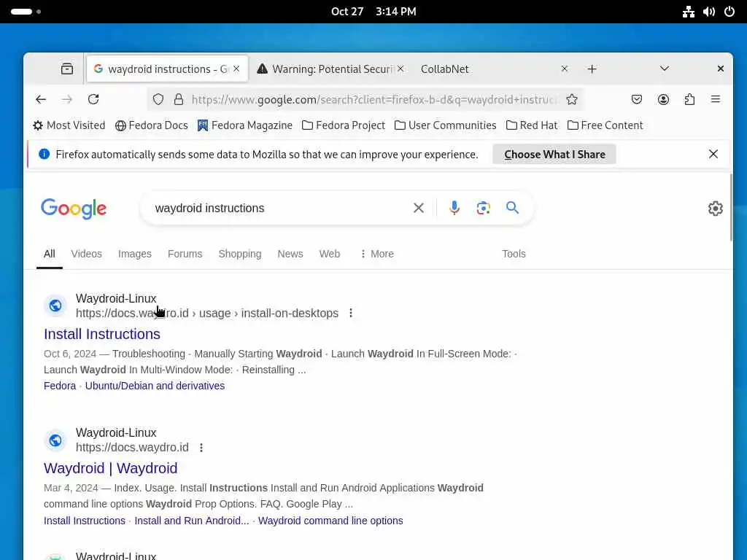
Task: Open Firefox account menu
Action: 663,99
